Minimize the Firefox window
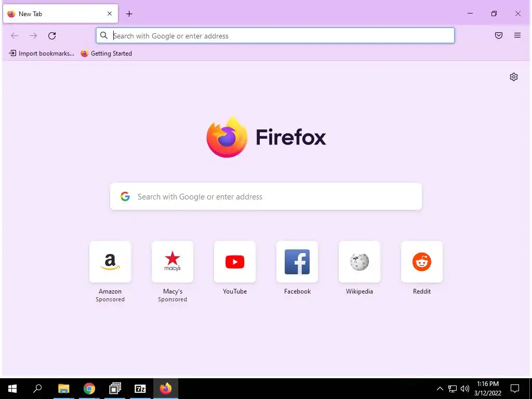532x399 pixels. click(470, 14)
